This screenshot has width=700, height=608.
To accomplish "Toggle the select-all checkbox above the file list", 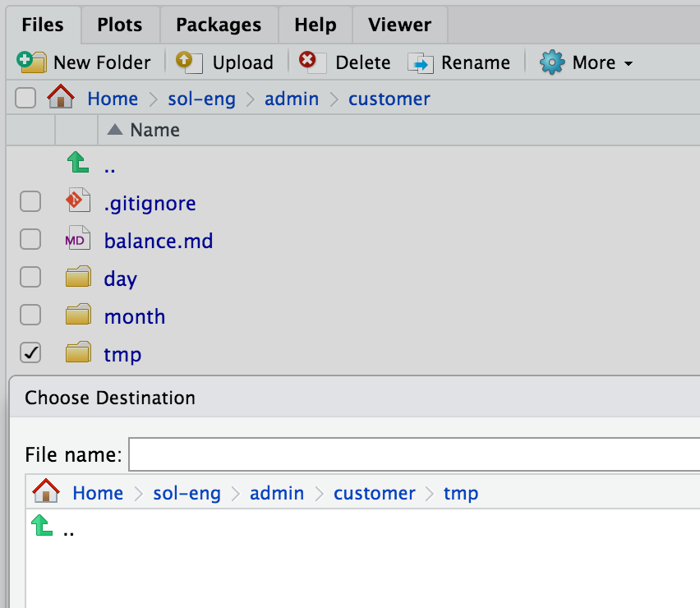I will point(25,97).
